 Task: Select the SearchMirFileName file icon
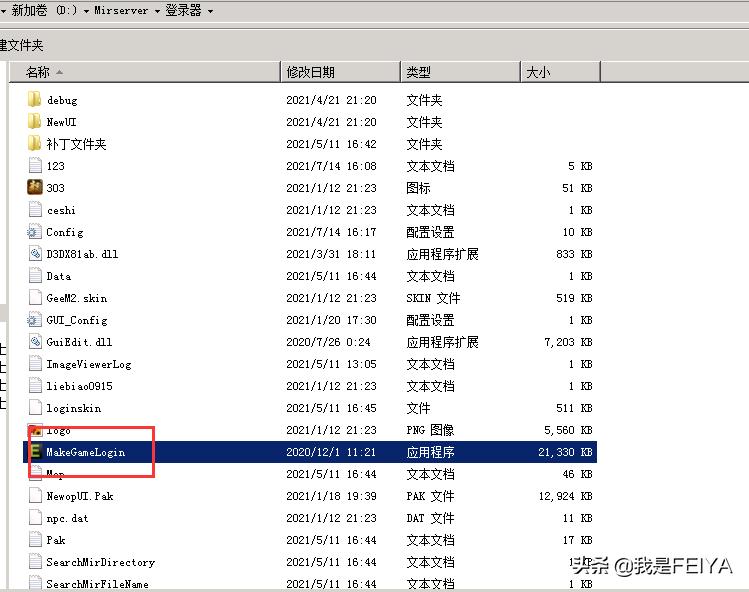click(35, 583)
